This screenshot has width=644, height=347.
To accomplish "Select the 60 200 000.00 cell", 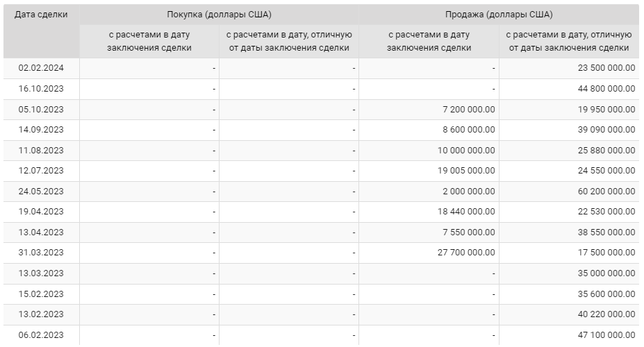I will [606, 192].
